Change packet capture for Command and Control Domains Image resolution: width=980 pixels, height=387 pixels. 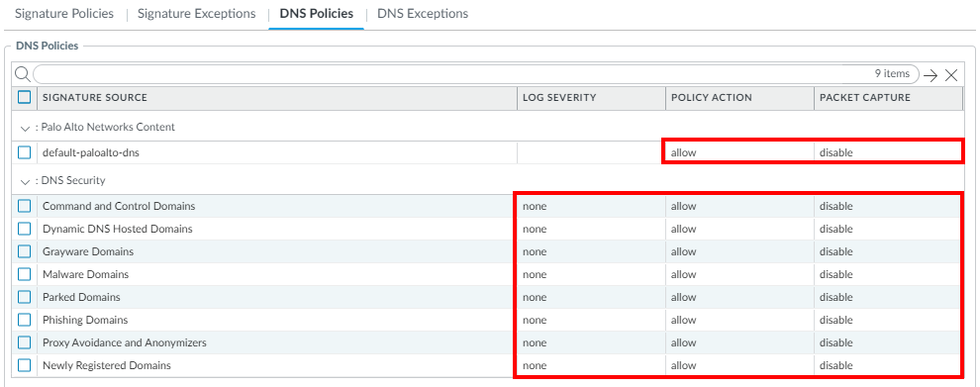coord(888,206)
